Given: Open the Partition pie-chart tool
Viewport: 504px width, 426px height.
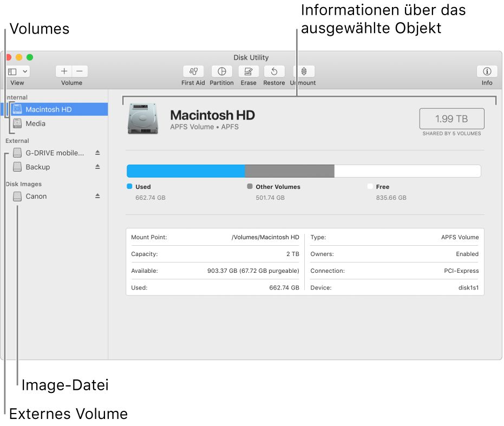Looking at the screenshot, I should coord(222,71).
